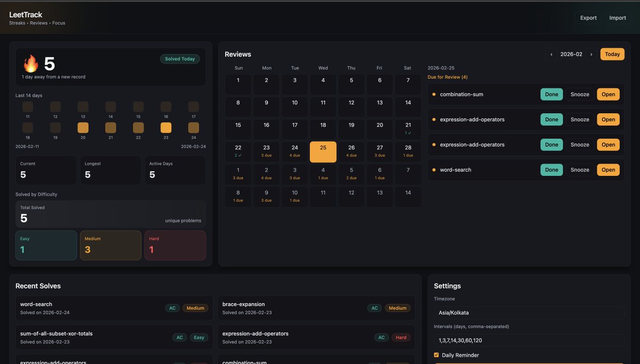Click the Last 14 days square for 22

pyautogui.click(x=138, y=128)
